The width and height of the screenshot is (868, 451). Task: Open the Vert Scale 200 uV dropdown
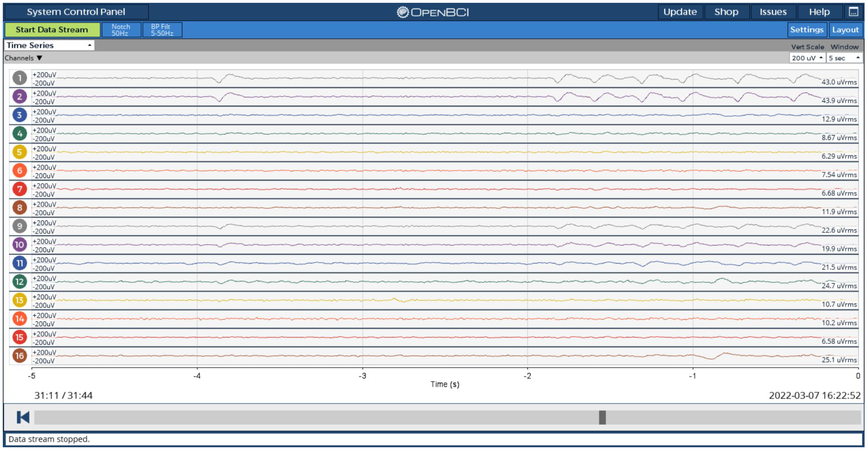click(807, 58)
